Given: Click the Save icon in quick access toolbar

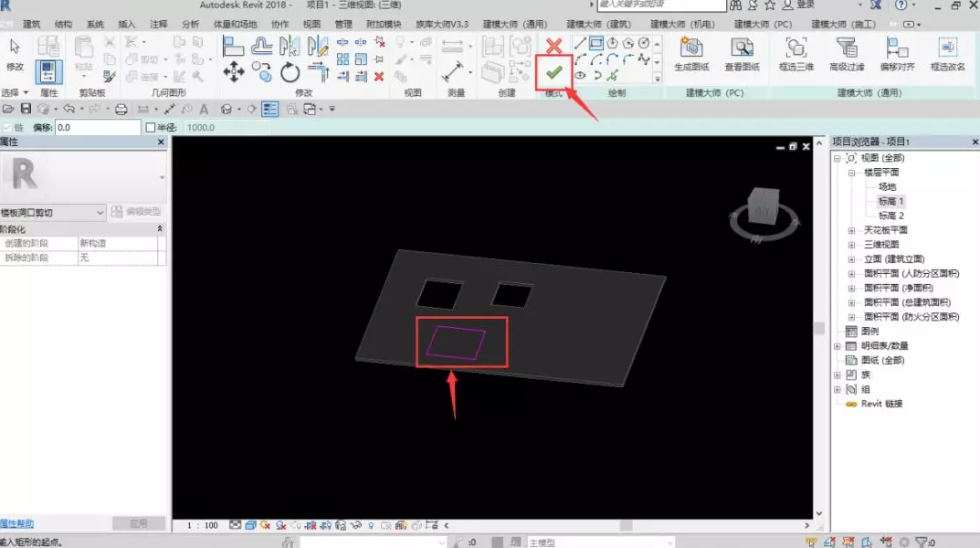Looking at the screenshot, I should [26, 109].
